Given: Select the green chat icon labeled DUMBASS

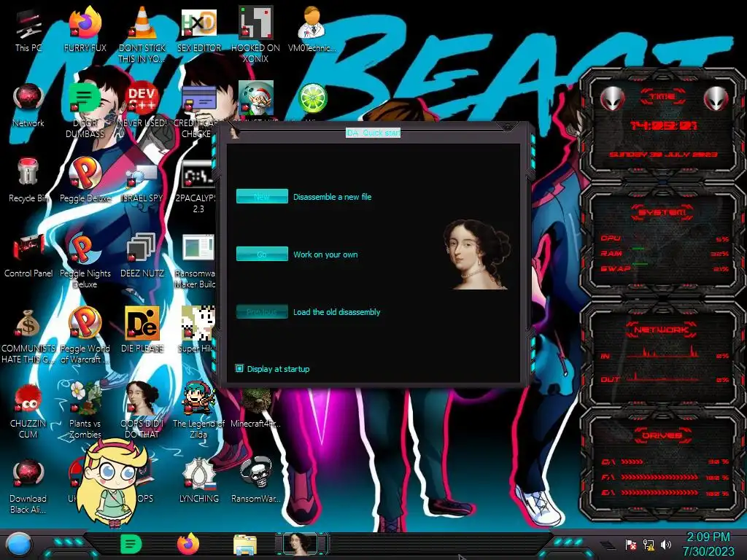Looking at the screenshot, I should coord(85,111).
